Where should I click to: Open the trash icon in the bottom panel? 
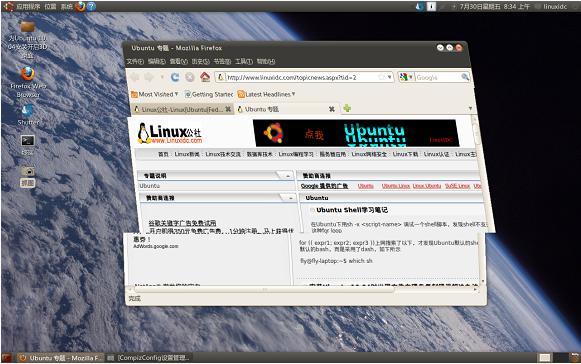tap(575, 358)
